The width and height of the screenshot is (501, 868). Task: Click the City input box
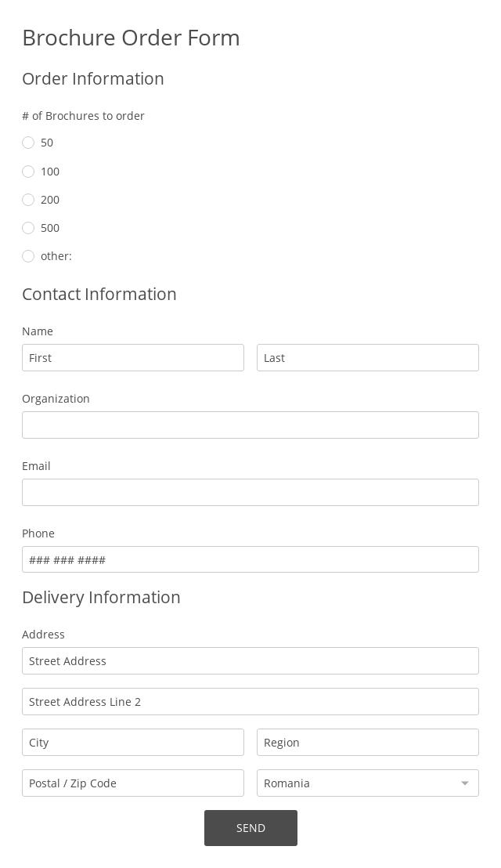pos(133,743)
